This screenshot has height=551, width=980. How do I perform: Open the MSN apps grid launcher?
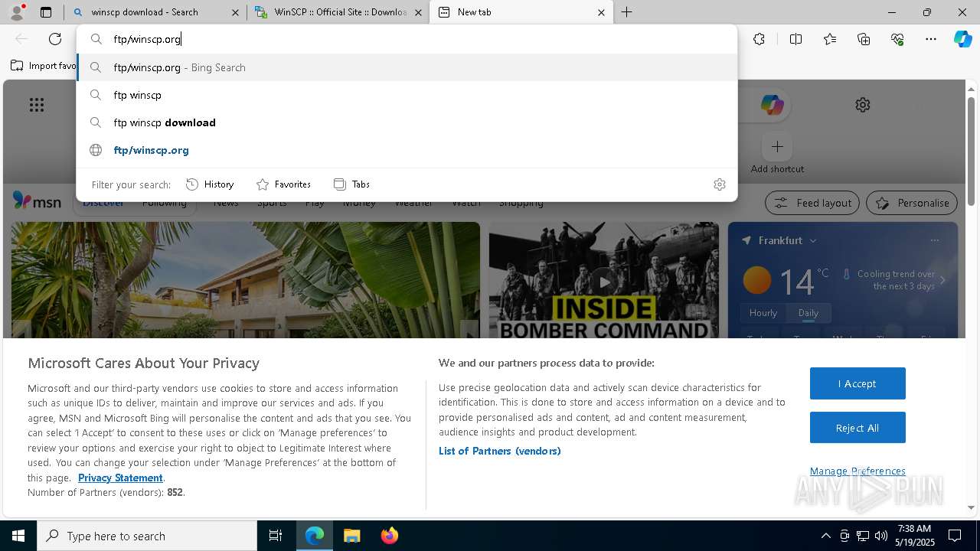pyautogui.click(x=37, y=105)
